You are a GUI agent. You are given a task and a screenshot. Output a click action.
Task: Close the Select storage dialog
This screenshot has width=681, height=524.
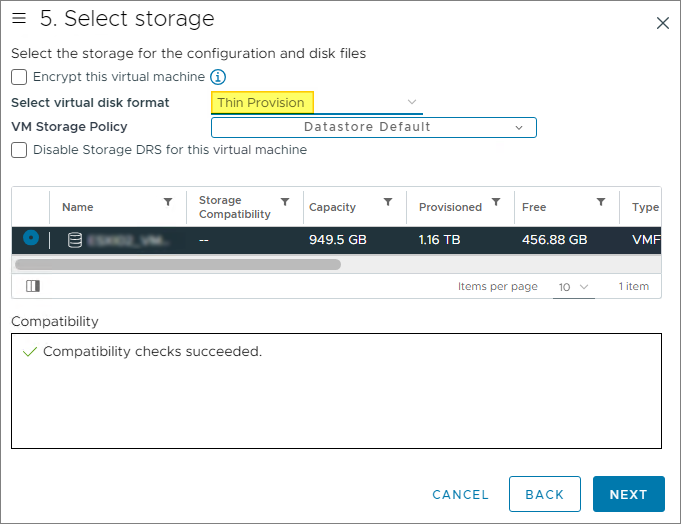point(662,23)
